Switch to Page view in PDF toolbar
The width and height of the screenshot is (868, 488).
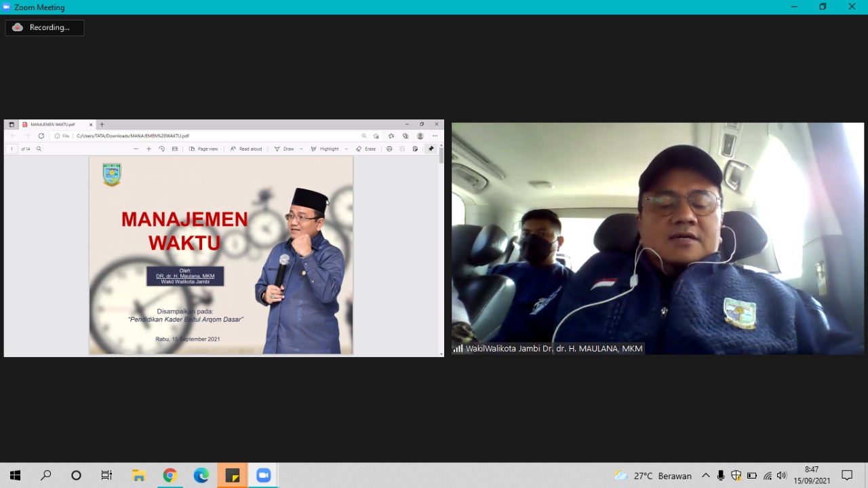click(x=203, y=149)
